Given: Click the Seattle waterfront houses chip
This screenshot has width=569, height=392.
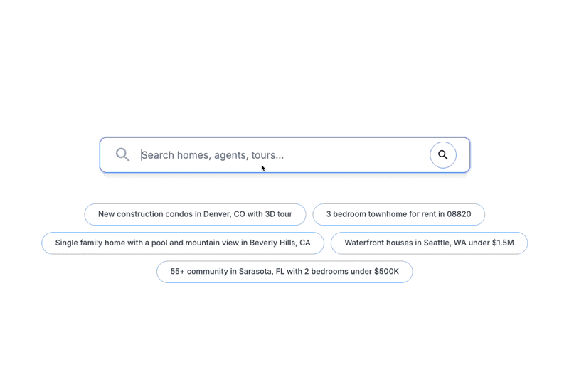Looking at the screenshot, I should [429, 243].
